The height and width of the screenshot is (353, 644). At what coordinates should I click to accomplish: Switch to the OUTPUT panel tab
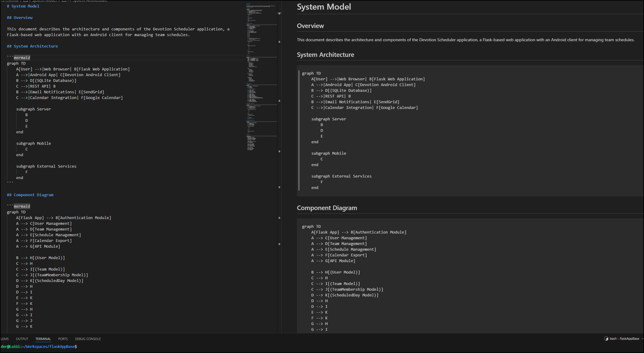(22, 339)
